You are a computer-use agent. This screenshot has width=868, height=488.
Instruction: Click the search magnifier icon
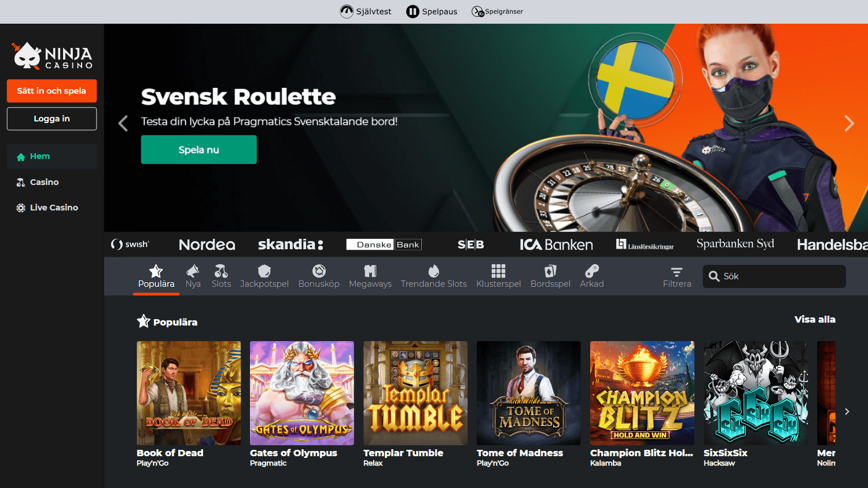click(714, 276)
